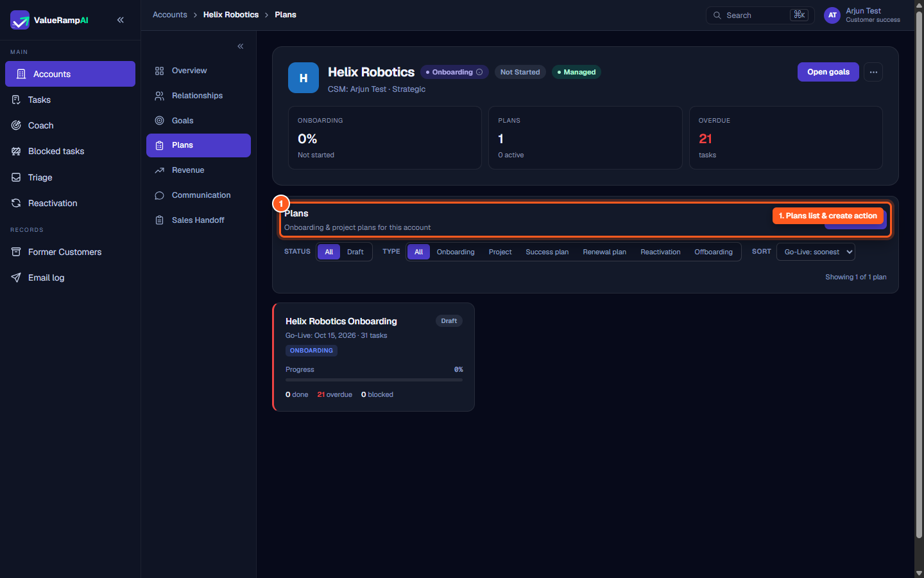This screenshot has width=924, height=578.
Task: Click in the Search input field
Action: 760,15
